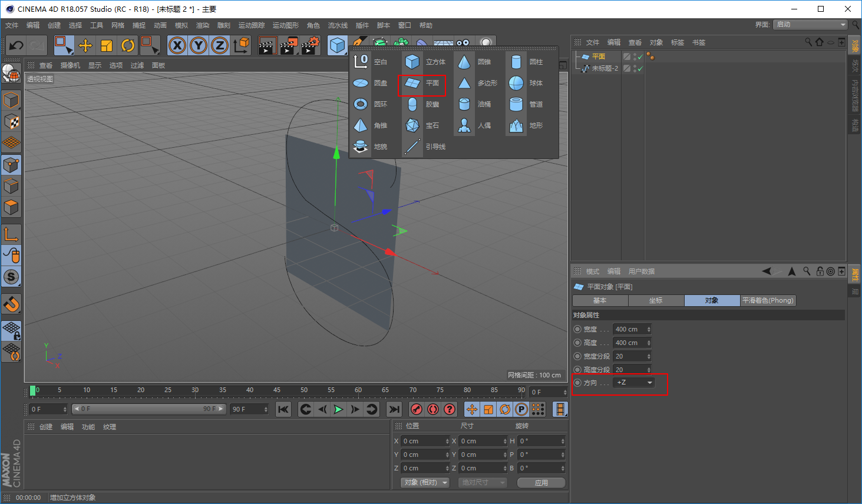Click the record keyframe button
Image resolution: width=862 pixels, height=504 pixels.
pyautogui.click(x=417, y=409)
